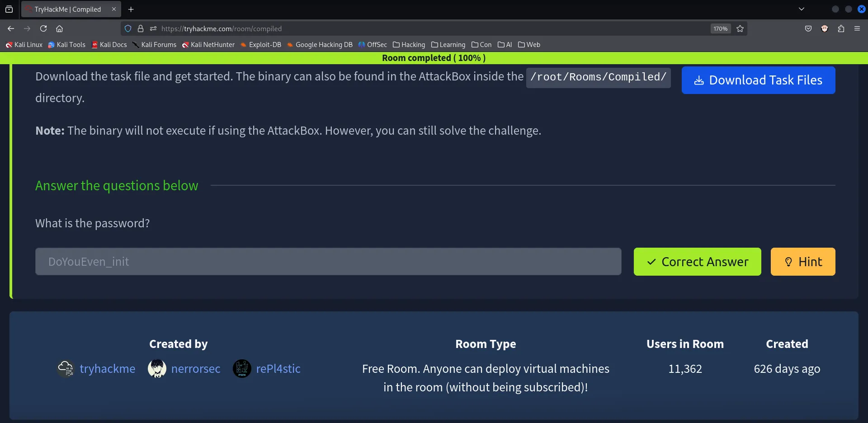Click the 170% zoom level indicator
Viewport: 868px width, 423px height.
[x=720, y=28]
